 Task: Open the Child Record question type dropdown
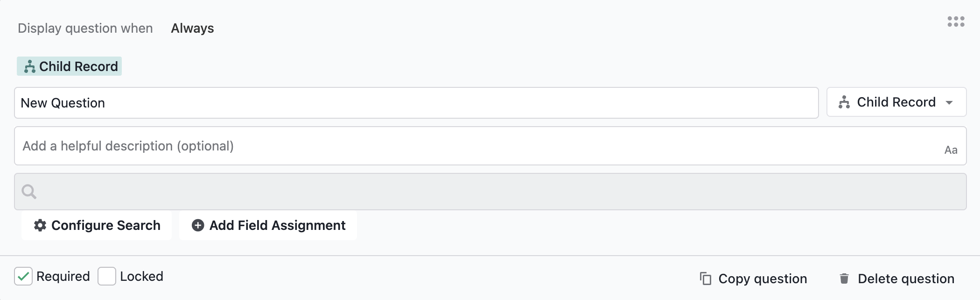pyautogui.click(x=896, y=102)
